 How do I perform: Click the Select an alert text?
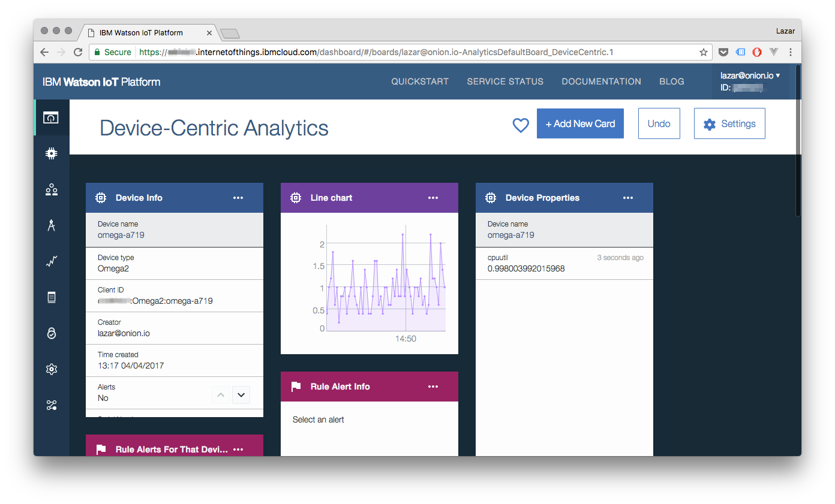coord(319,420)
